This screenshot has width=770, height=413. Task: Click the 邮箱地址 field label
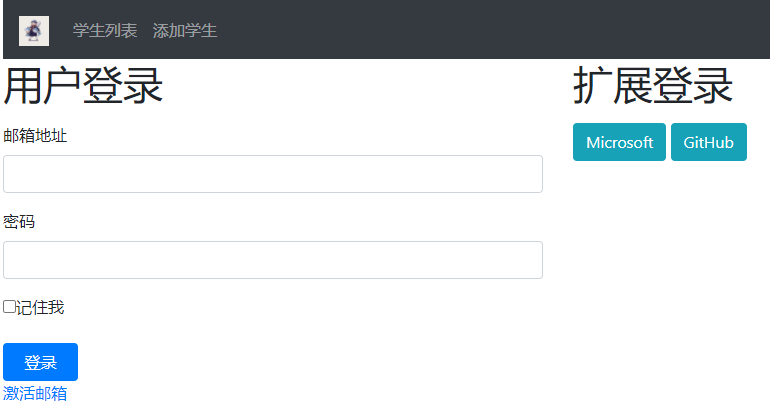(35, 136)
